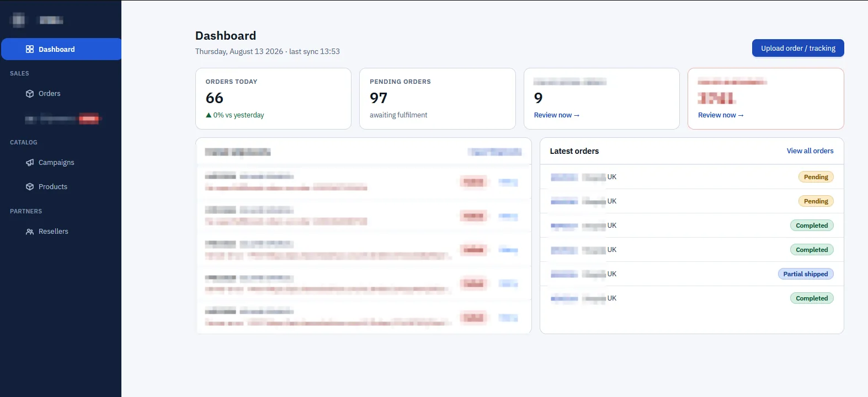Click the Partial shipped status badge
The width and height of the screenshot is (868, 397).
click(x=806, y=274)
